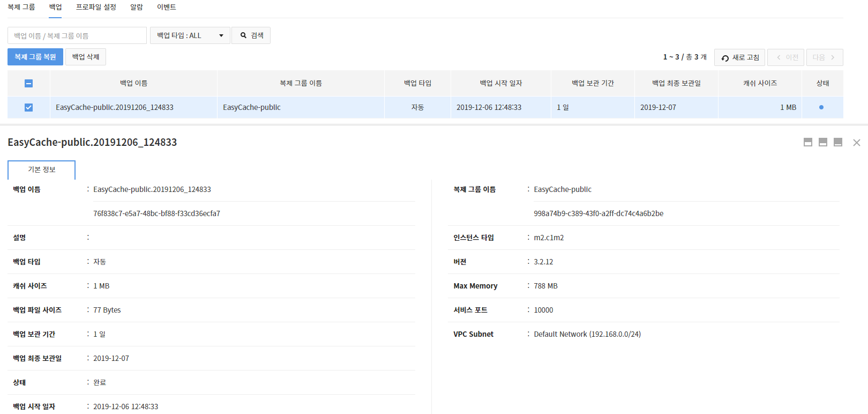Open the 이벤트 tab

coord(166,7)
